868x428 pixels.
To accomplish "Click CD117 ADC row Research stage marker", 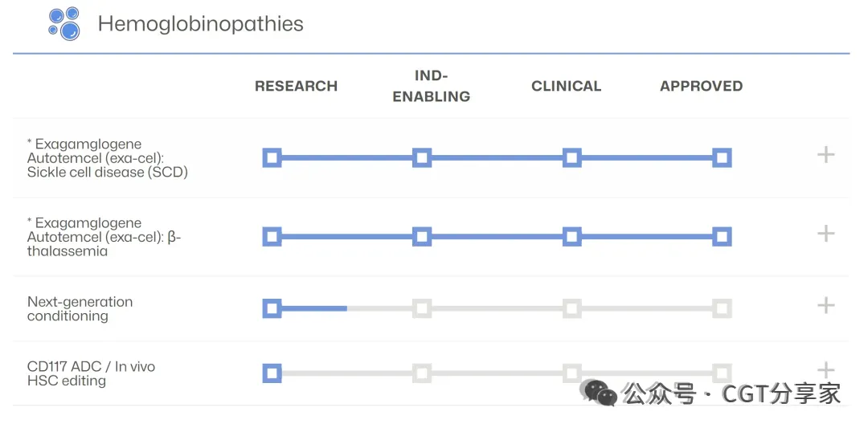I will (x=272, y=373).
